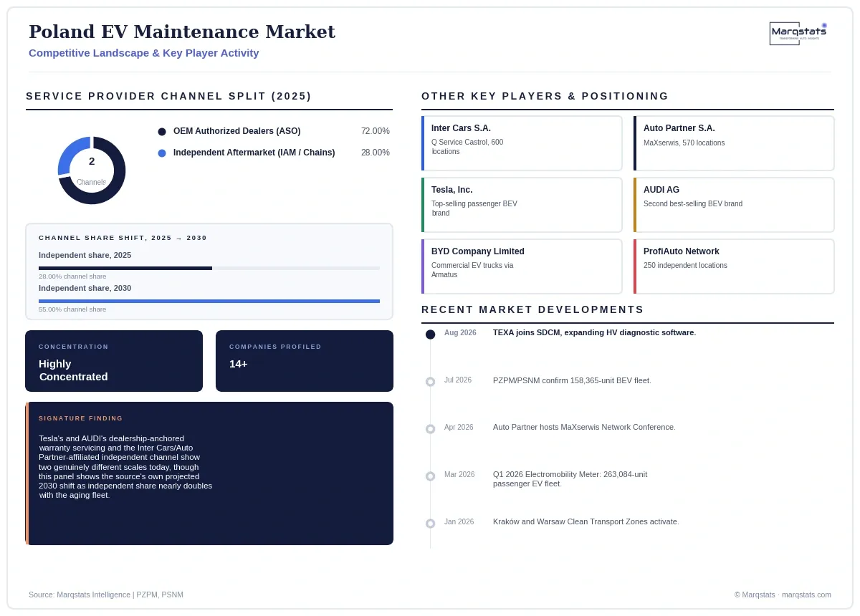Screen dimensions: 860x616
Task: Click the 28.00% value for Independent Aftermarket
Action: pos(376,153)
